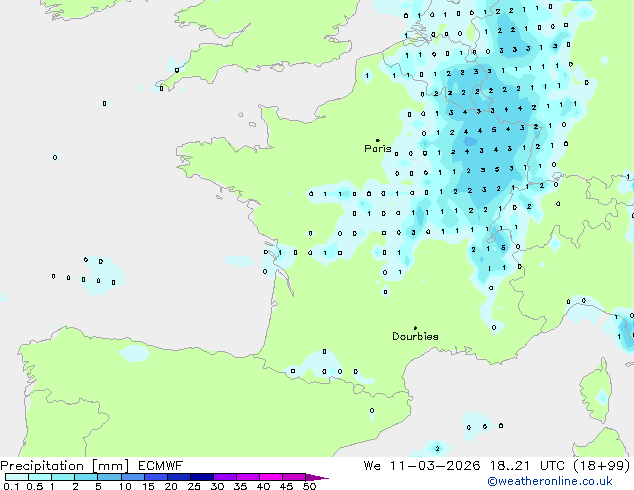Click the "35" legend scale label
The image size is (634, 490).
pos(240,486)
